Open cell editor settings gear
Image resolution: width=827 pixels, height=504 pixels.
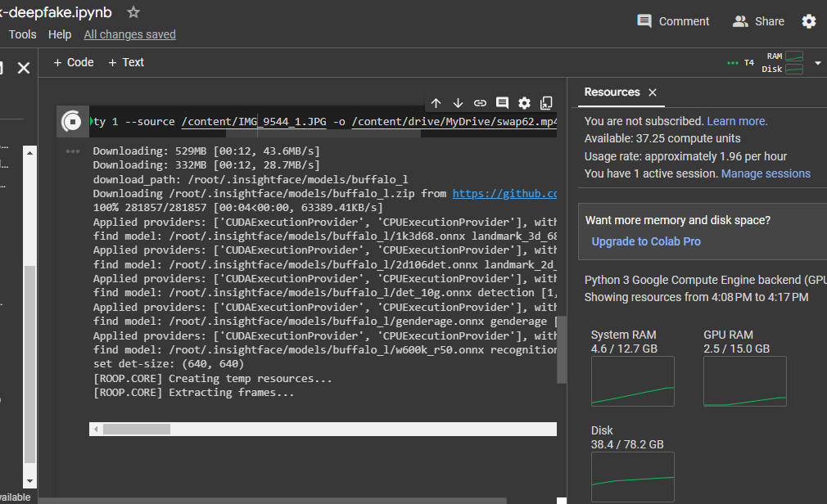tap(524, 103)
